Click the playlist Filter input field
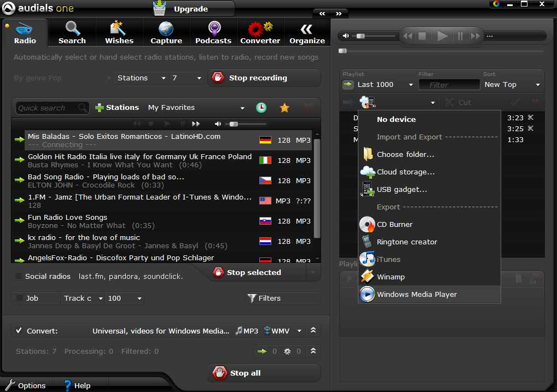This screenshot has width=557, height=392. 449,85
